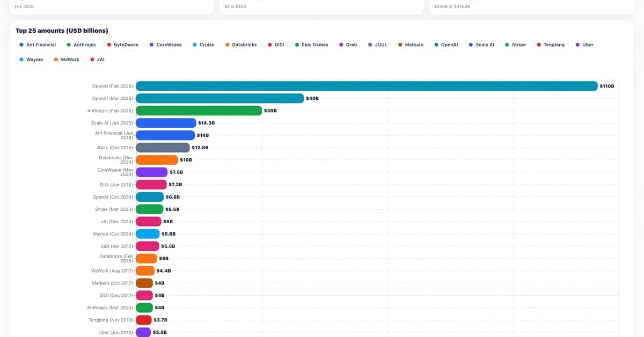Click the "xAI (Dec 2024)" axis label
Screen dimensions: 644x337
116,222
